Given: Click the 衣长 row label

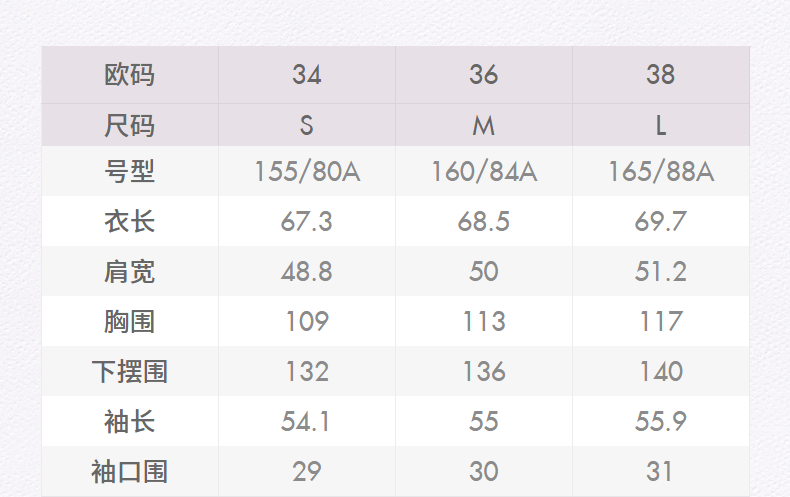Looking at the screenshot, I should (130, 222).
